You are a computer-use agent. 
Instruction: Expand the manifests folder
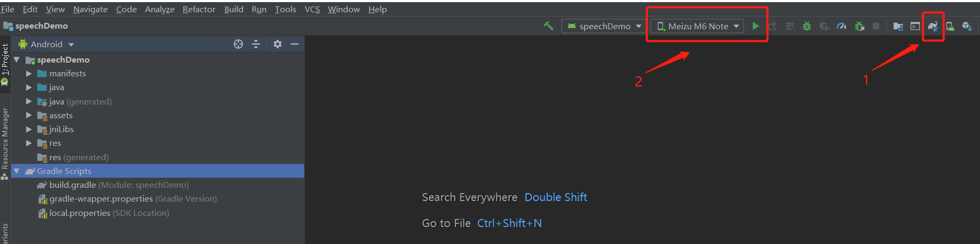tap(29, 74)
